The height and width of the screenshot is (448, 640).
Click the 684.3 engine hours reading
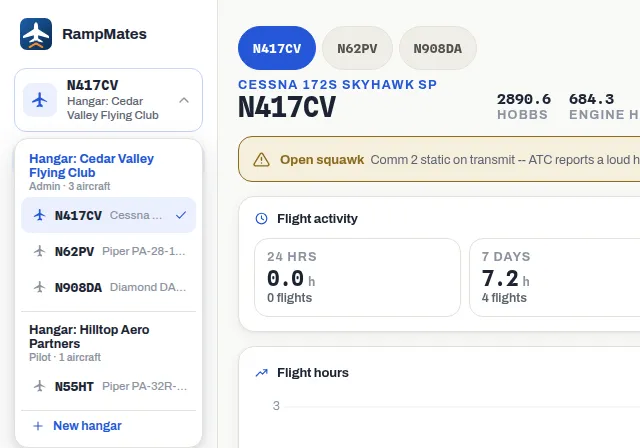tap(604, 106)
